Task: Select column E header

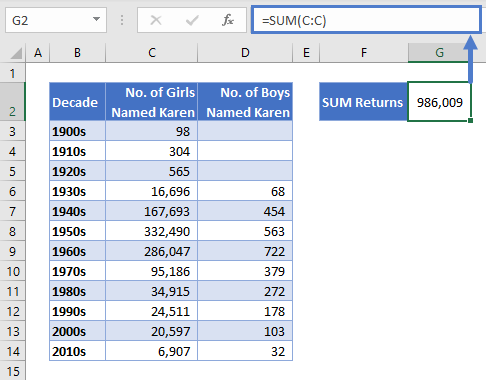Action: tap(306, 53)
